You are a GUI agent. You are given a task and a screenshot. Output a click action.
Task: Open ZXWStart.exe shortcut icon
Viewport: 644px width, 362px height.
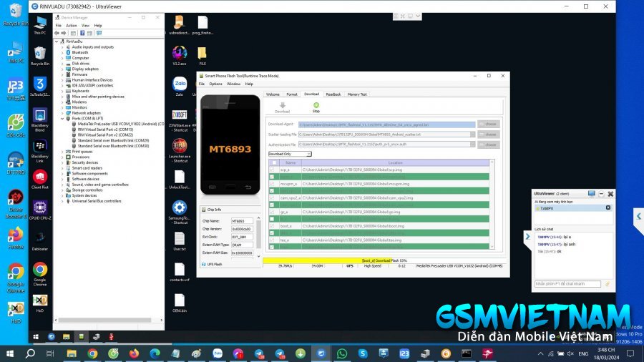click(180, 121)
